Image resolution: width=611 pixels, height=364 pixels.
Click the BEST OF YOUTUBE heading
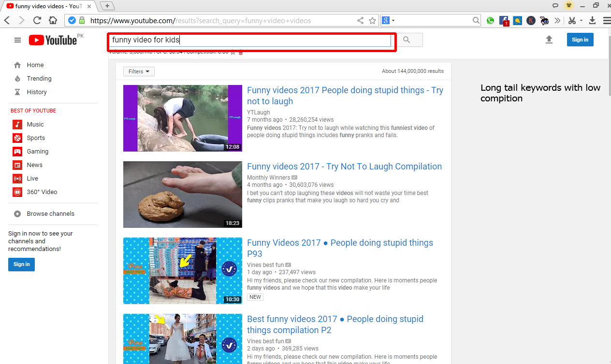[33, 111]
